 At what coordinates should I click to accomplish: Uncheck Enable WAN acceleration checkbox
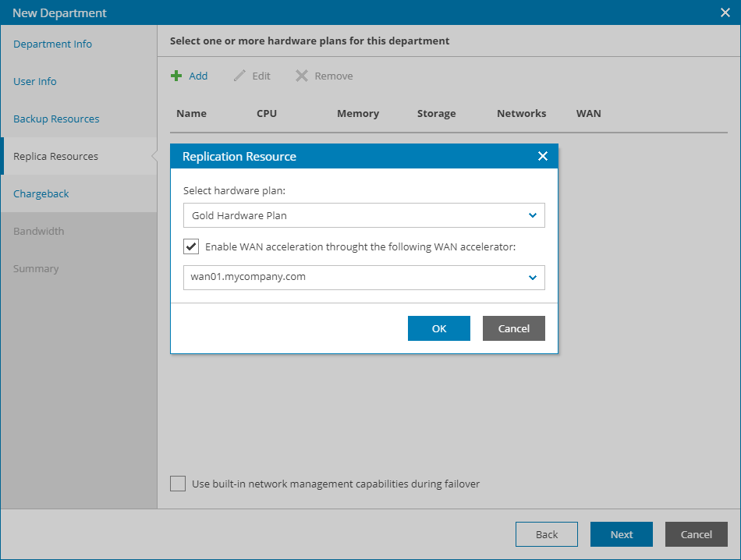(x=191, y=246)
